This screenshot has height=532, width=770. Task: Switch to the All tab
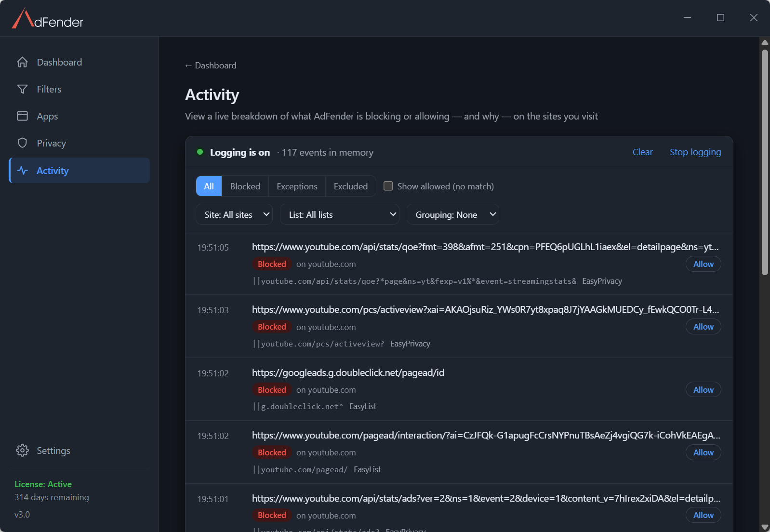[x=209, y=186]
